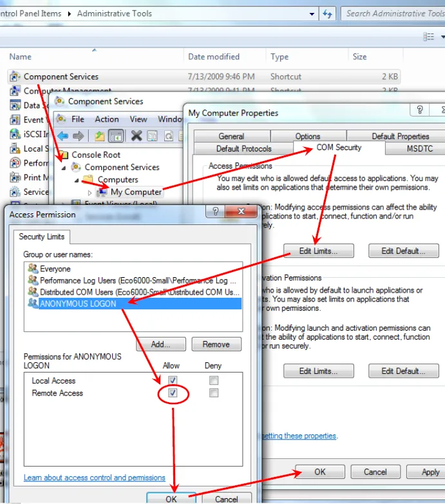Click the Up One Level folder icon
445x504 pixels.
[100, 136]
